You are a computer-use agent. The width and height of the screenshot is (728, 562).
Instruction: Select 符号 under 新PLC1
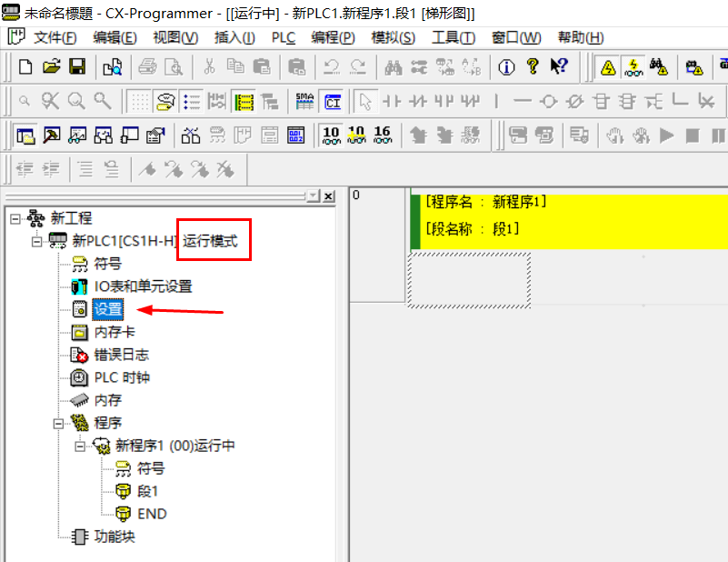[108, 264]
